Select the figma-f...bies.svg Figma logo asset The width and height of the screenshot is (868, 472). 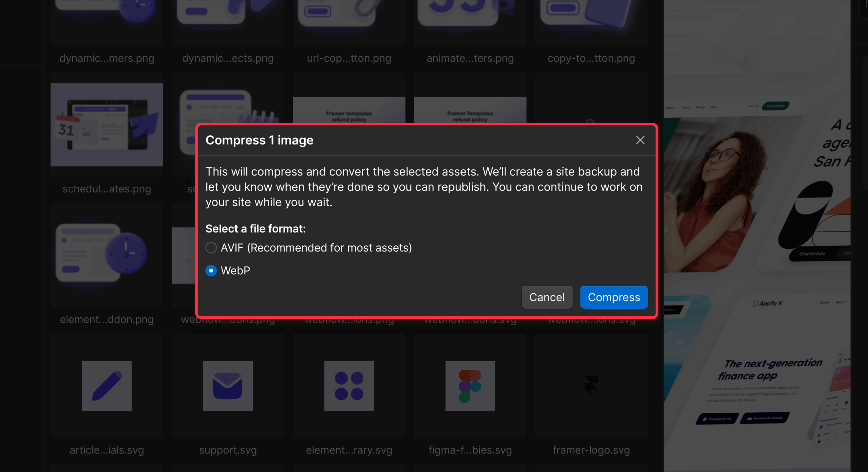click(x=470, y=386)
